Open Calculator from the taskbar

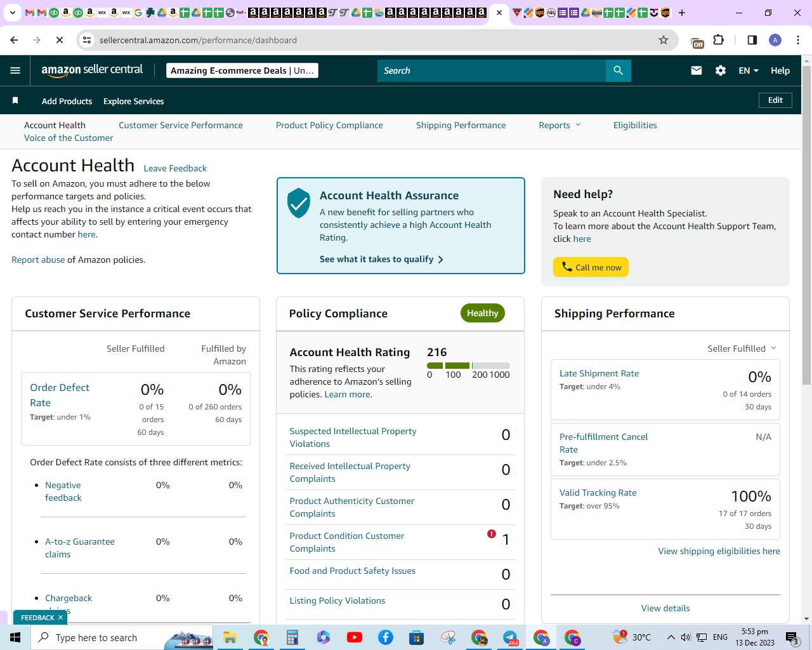292,637
